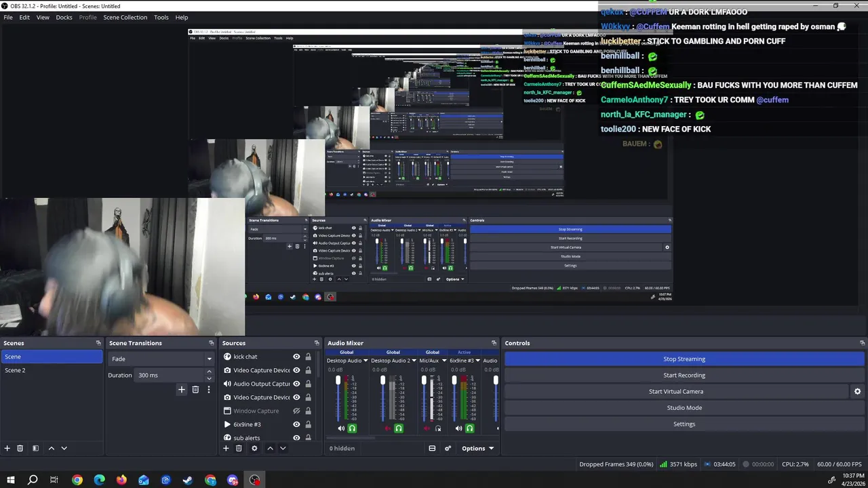The image size is (868, 488).
Task: Add a new scene with plus icon
Action: click(7, 448)
